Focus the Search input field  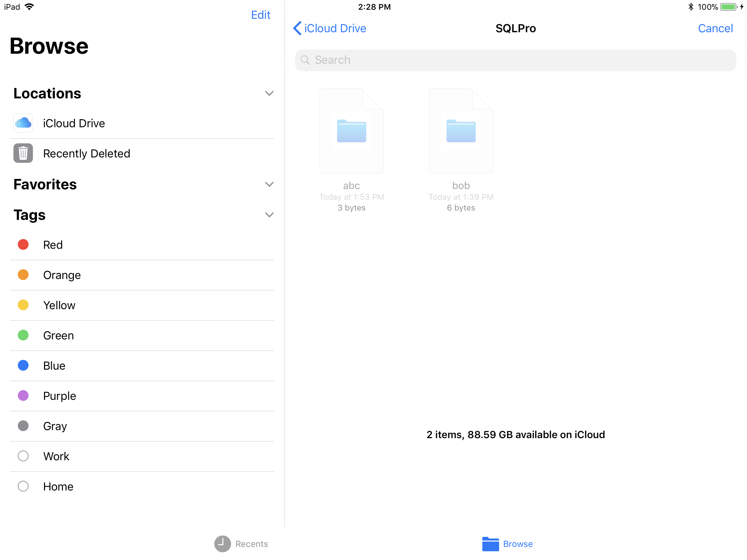515,60
